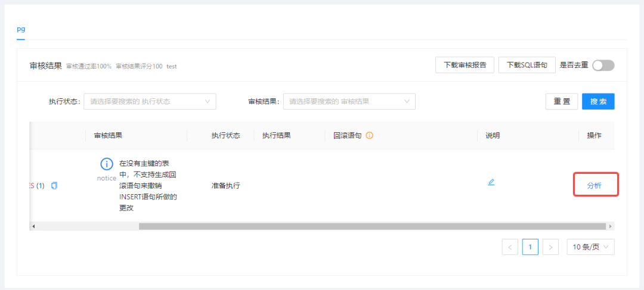Click the notice info icon in 审核结果
This screenshot has height=290, width=644.
pyautogui.click(x=107, y=164)
